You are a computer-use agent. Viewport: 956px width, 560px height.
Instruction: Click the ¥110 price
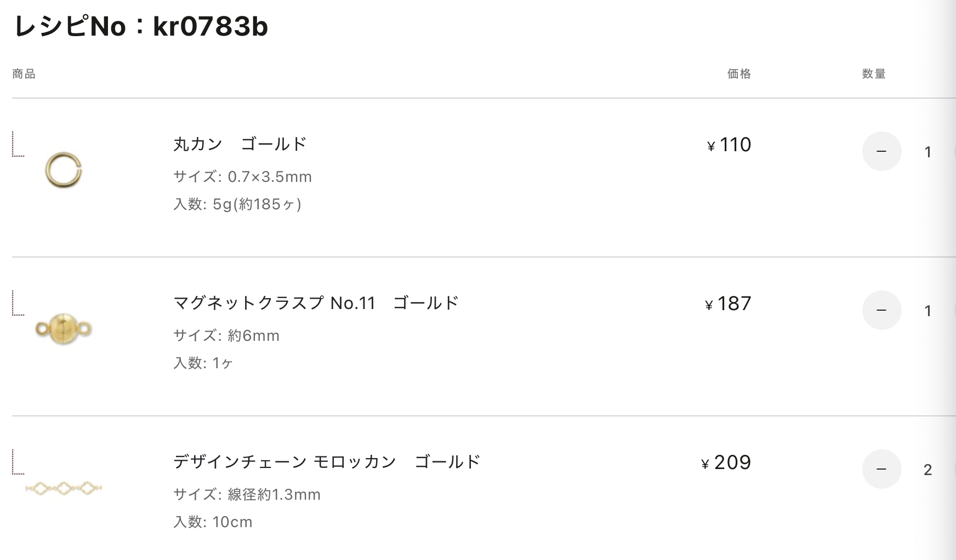click(x=729, y=145)
